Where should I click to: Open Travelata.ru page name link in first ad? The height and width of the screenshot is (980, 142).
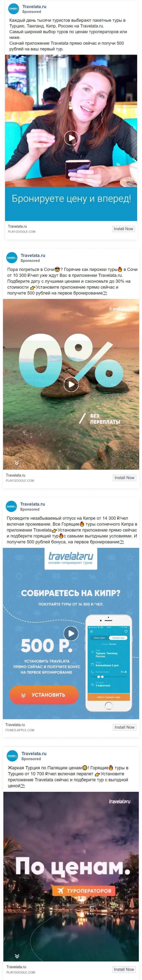click(35, 7)
